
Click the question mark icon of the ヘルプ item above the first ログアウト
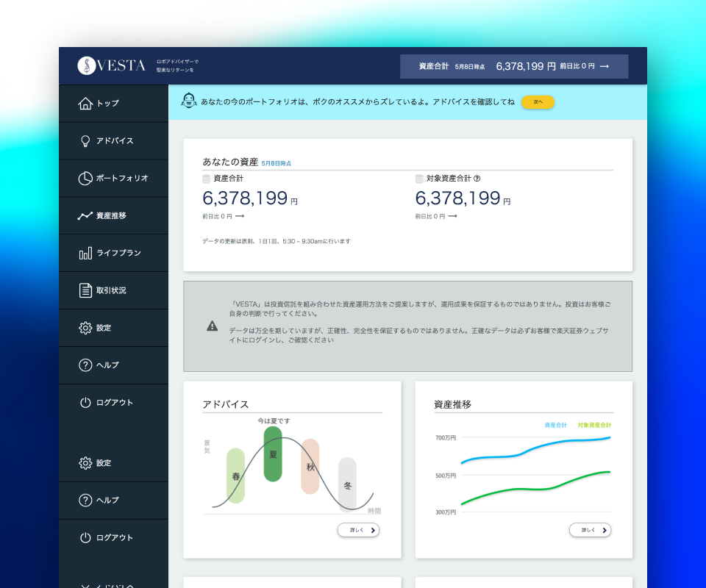click(85, 365)
